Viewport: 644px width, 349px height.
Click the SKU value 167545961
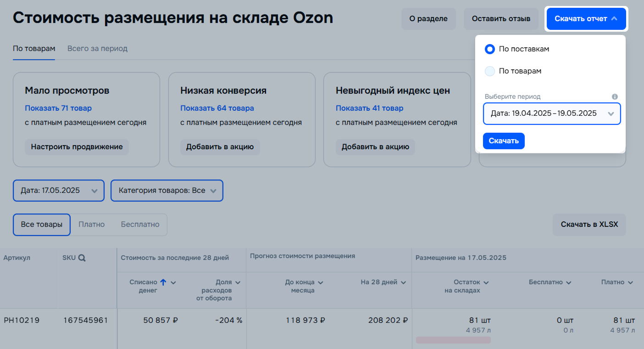coord(85,321)
